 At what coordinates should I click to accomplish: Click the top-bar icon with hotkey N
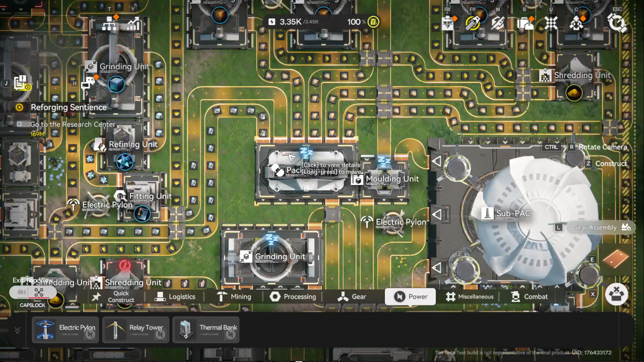pyautogui.click(x=498, y=23)
